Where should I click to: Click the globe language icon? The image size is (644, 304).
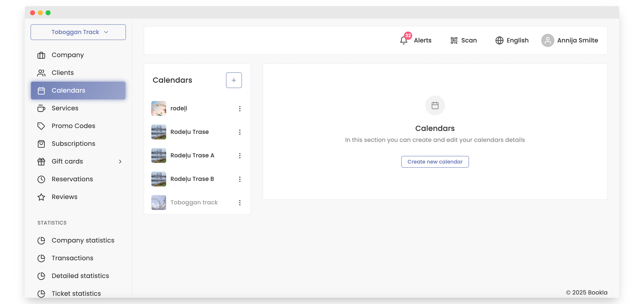499,40
